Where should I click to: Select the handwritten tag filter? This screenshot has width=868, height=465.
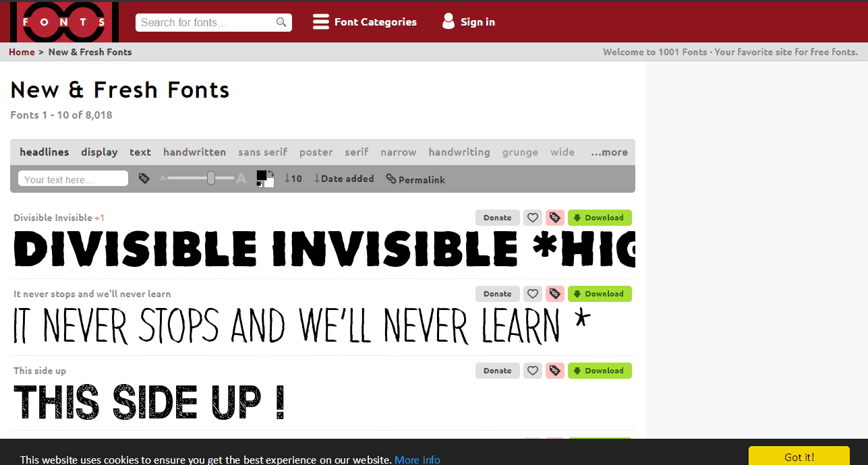click(x=194, y=152)
